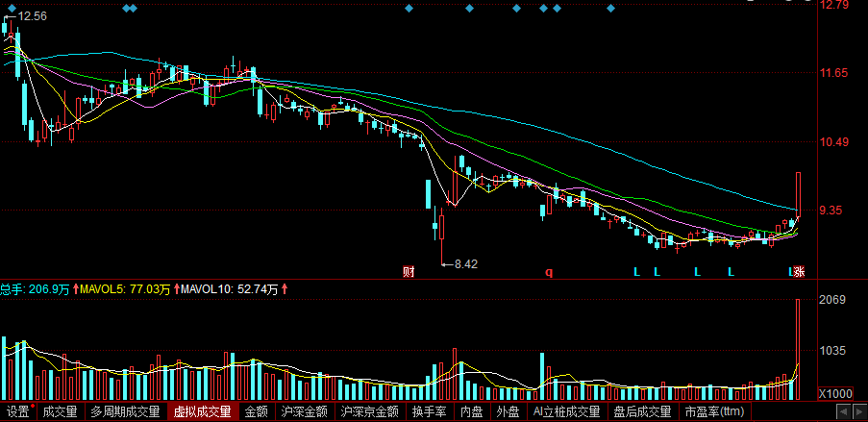Show the 换手率 indicator
Screen dimensions: 868x422
(x=429, y=412)
